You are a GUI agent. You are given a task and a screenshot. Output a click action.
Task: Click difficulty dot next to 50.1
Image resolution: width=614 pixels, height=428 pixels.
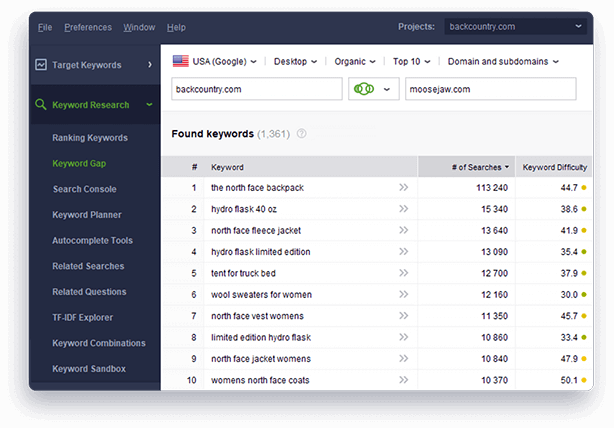(x=584, y=380)
